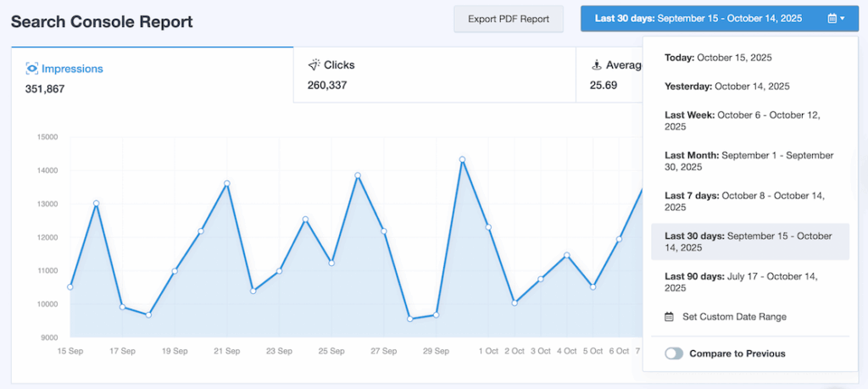Click the calendar icon in date range button
The width and height of the screenshot is (868, 389).
click(832, 19)
